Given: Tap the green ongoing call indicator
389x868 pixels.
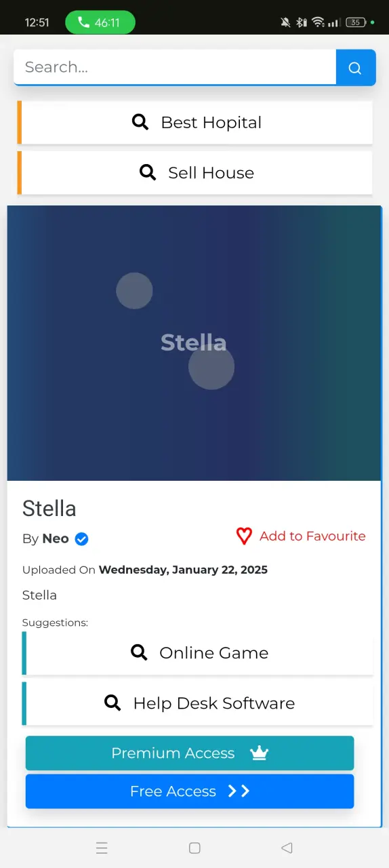Looking at the screenshot, I should click(x=100, y=22).
